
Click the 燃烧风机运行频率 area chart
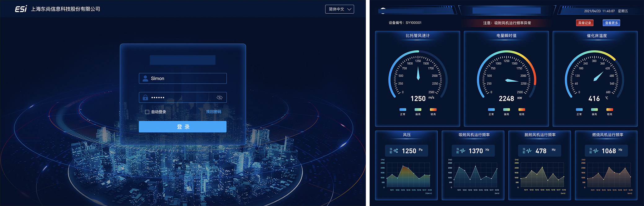coord(609,175)
